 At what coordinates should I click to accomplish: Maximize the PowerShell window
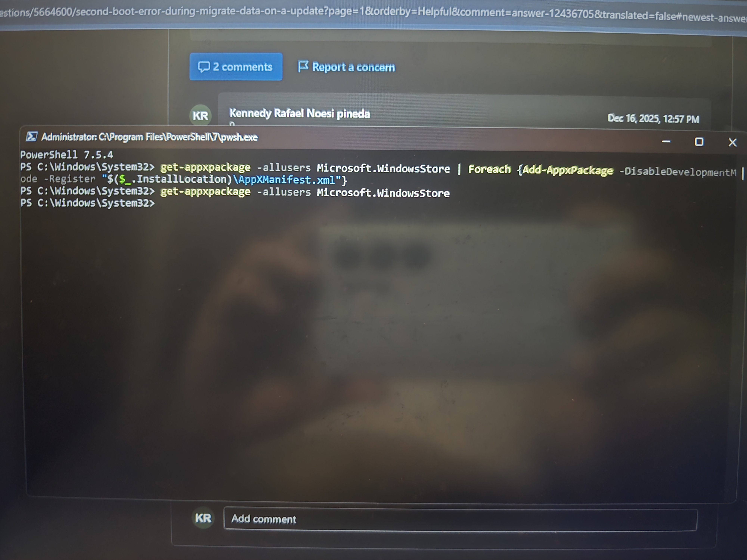pos(699,142)
